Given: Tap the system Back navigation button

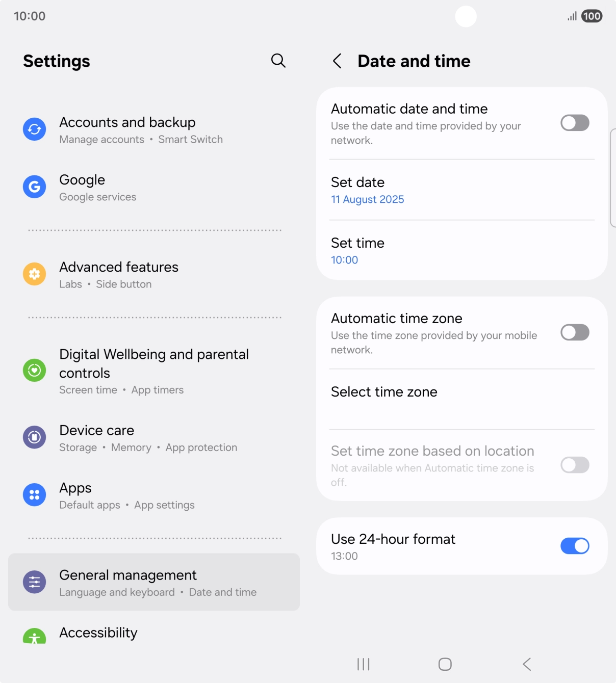Looking at the screenshot, I should 527,664.
